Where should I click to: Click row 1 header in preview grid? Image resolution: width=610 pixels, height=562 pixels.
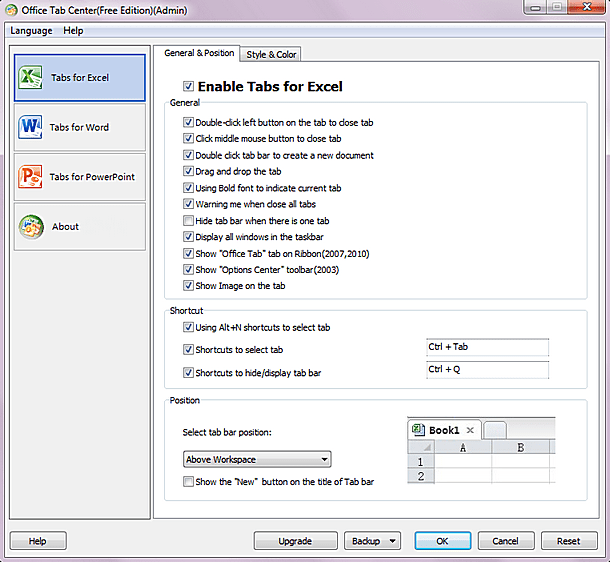tap(421, 462)
